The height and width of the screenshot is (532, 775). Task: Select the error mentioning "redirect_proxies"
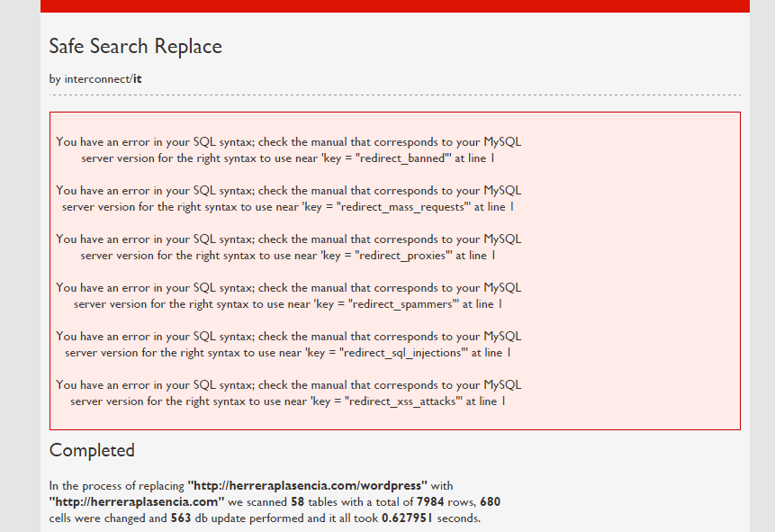pos(288,247)
